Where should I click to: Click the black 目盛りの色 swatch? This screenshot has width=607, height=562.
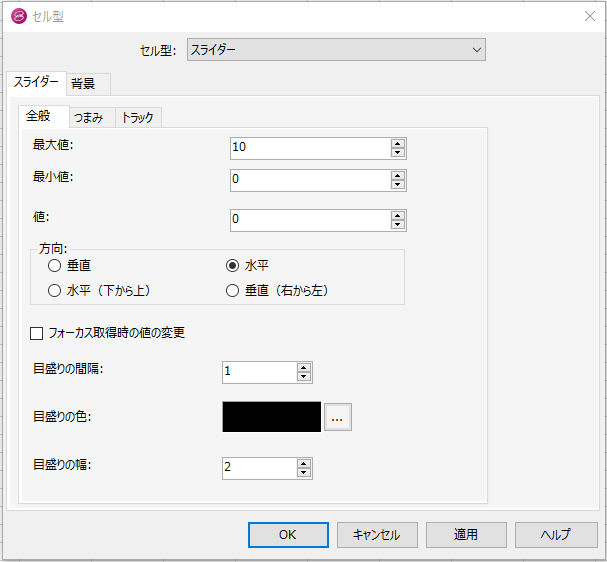271,417
